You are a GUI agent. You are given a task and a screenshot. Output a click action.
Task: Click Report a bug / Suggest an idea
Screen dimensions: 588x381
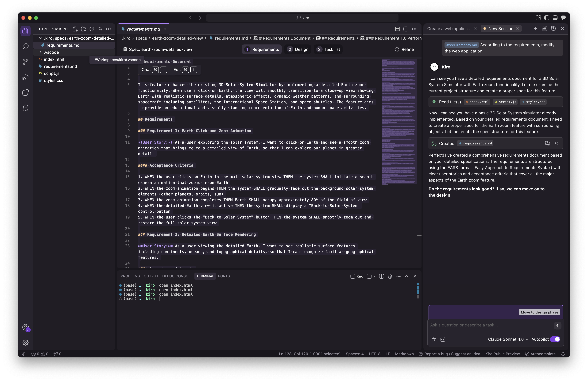(x=450, y=354)
